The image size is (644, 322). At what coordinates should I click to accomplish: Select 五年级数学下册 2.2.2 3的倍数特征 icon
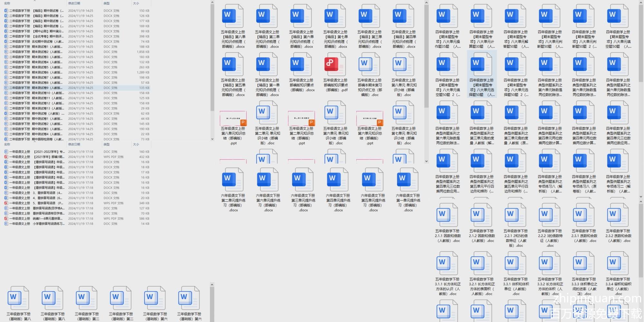tap(550, 215)
